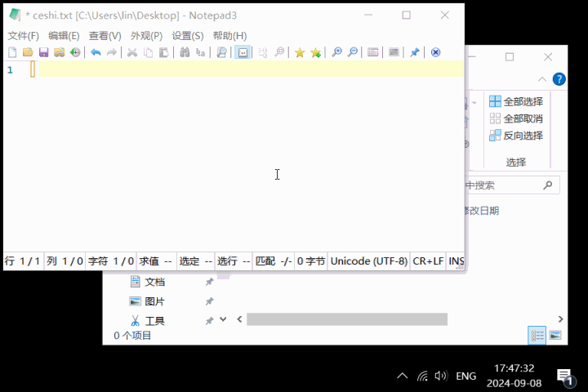
Task: Save the file with the floppy disk icon
Action: click(43, 52)
